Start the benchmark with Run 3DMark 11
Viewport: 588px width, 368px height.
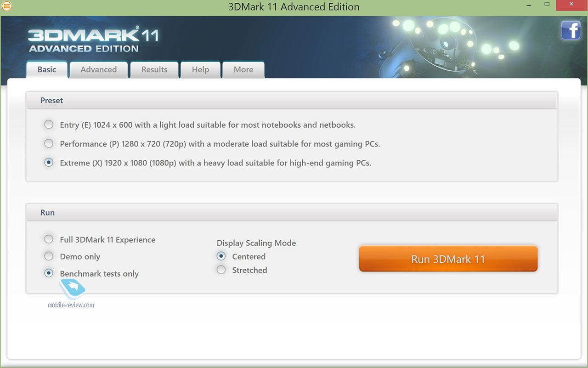coord(448,259)
